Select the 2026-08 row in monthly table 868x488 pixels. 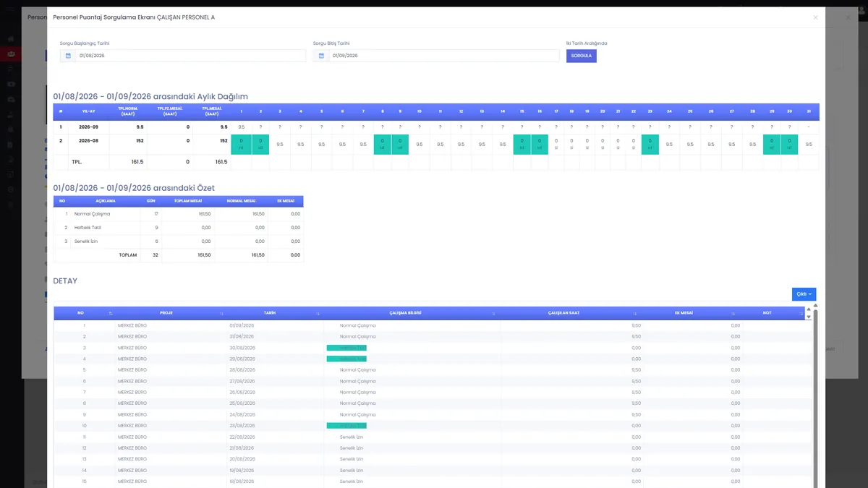click(x=436, y=144)
